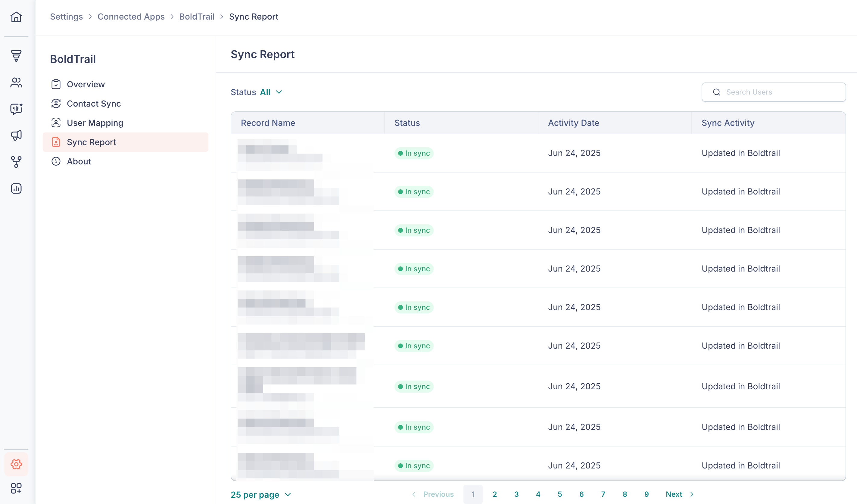Select page 1 in pagination

pos(473,494)
